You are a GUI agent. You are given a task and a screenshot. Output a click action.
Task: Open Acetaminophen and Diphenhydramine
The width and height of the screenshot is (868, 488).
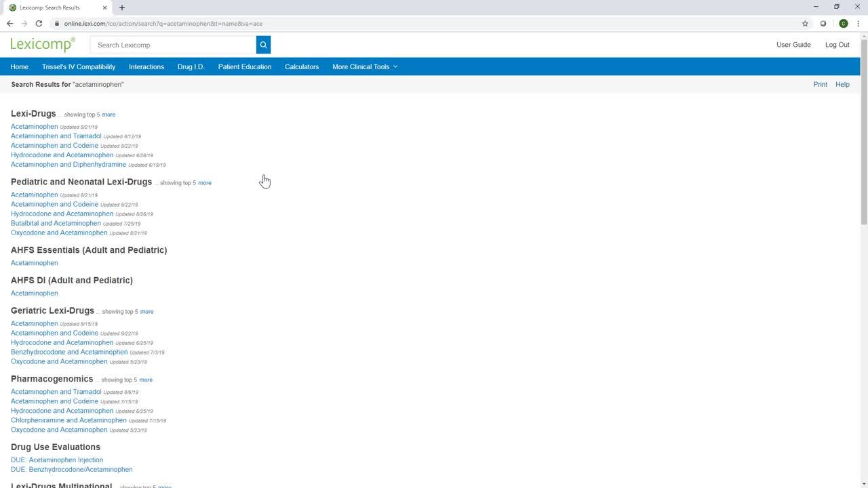[68, 165]
